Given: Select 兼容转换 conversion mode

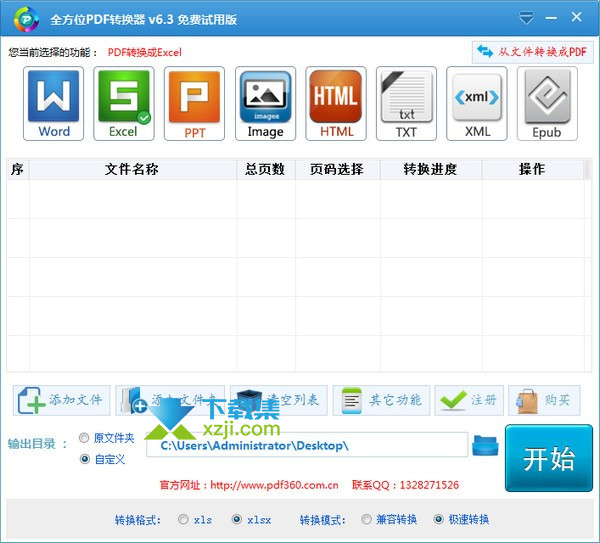Looking at the screenshot, I should tap(366, 519).
